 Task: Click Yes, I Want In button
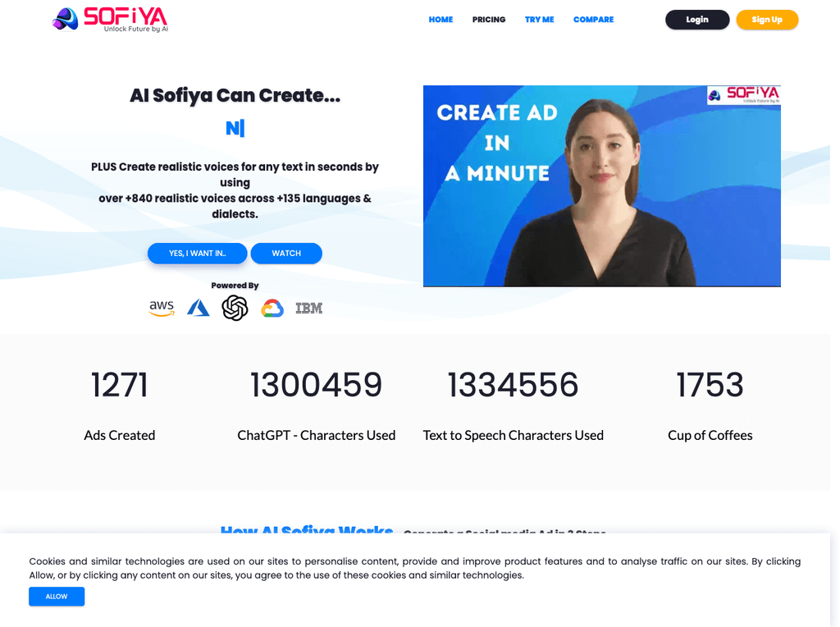click(x=197, y=254)
